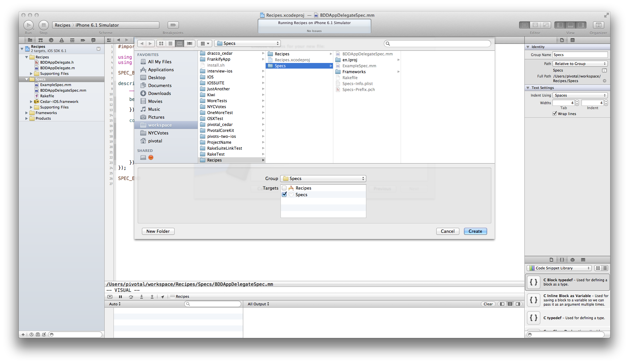The height and width of the screenshot is (364, 629).
Task: Switch to the Assistant editor
Action: (535, 25)
